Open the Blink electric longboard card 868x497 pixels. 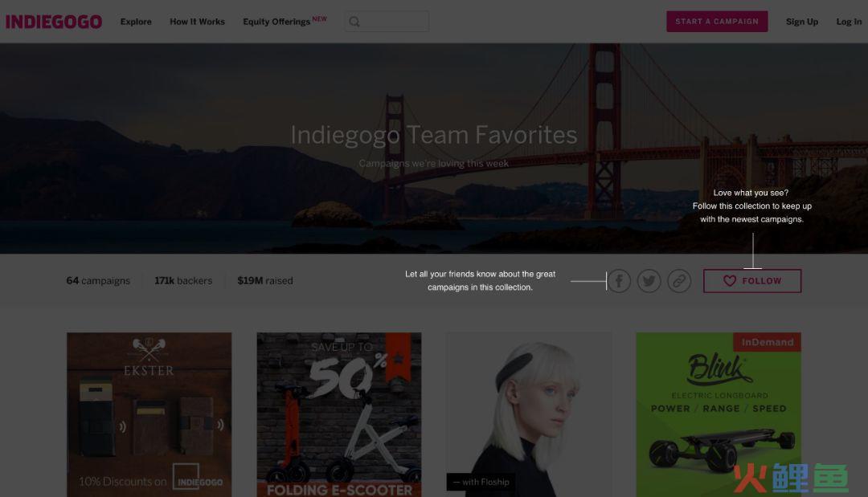pos(719,414)
